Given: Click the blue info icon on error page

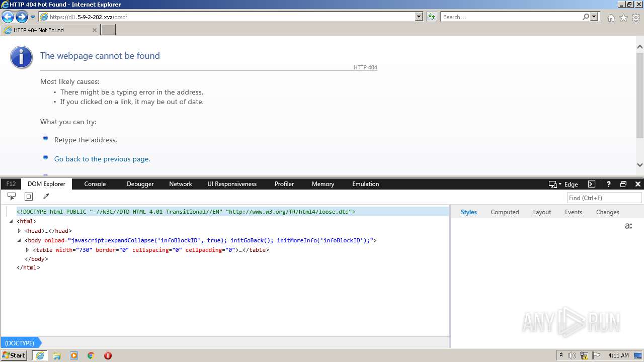Looking at the screenshot, I should coord(21,57).
